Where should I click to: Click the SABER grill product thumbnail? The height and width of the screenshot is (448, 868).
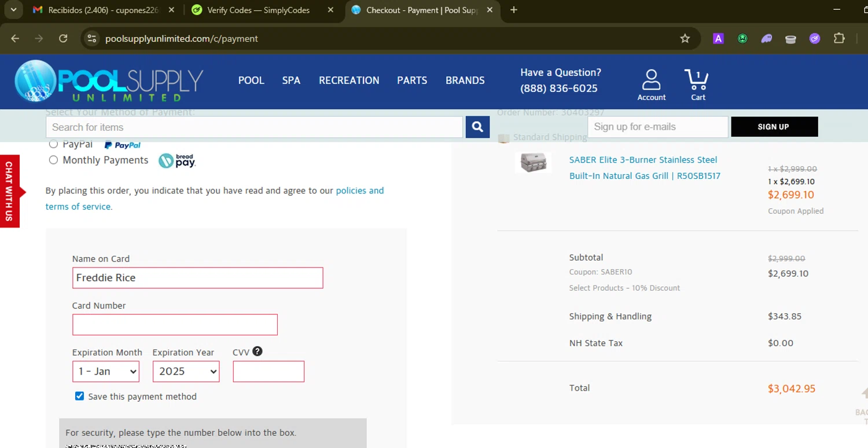pyautogui.click(x=533, y=163)
